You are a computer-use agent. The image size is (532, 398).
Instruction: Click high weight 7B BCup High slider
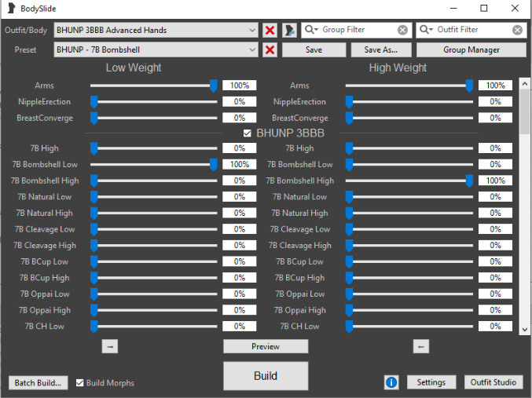tap(409, 278)
